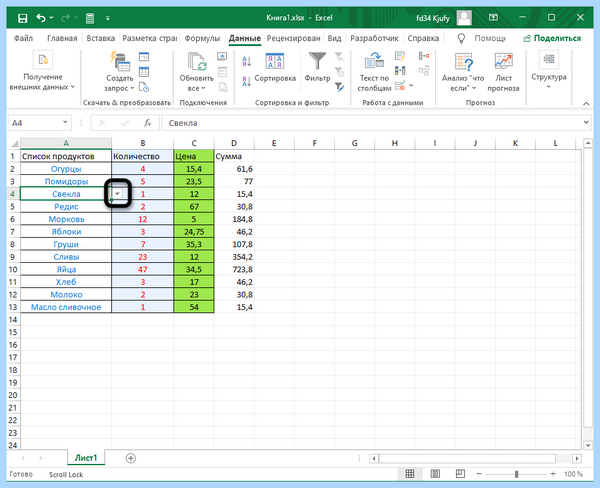Open the cell A4 validation dropdown arrow
This screenshot has width=600, height=488.
[117, 194]
